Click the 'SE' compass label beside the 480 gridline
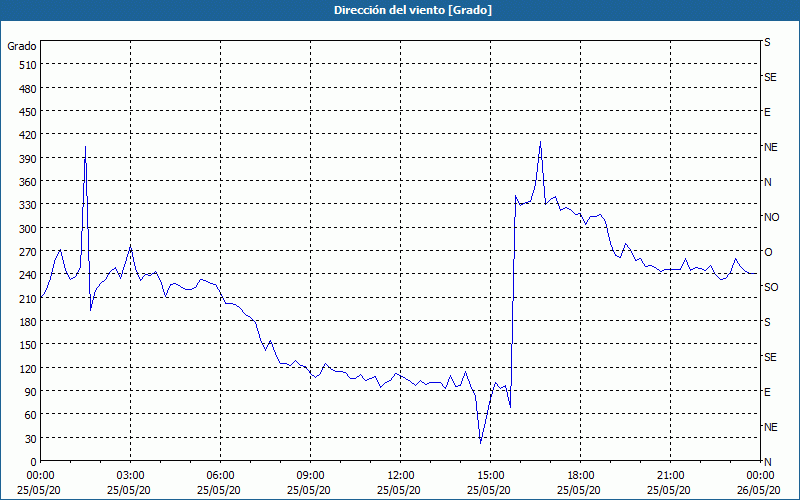 [x=770, y=77]
